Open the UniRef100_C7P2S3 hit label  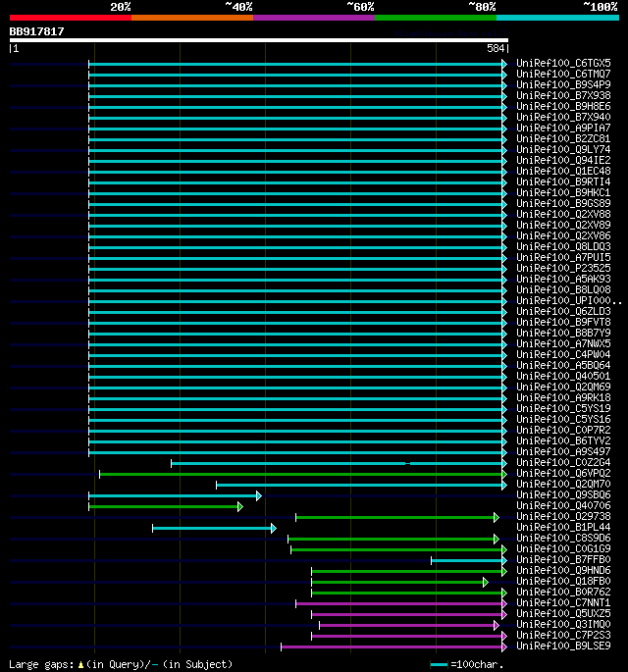tap(563, 635)
